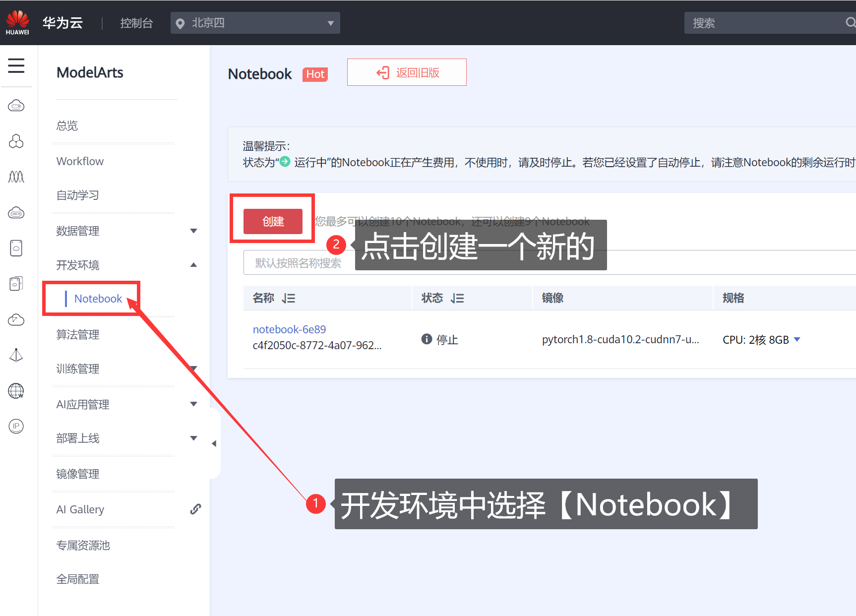The width and height of the screenshot is (856, 616).
Task: Expand the 部署上线 menu section
Action: 193,438
